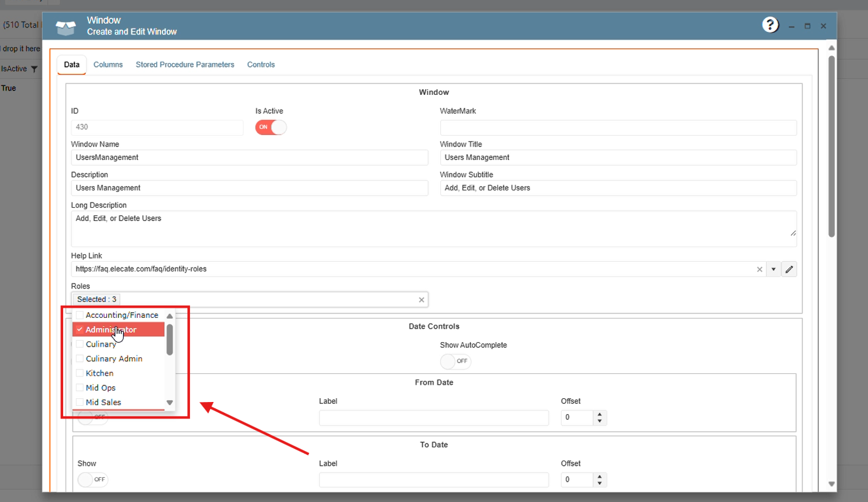Open the Roles multi-select box
The height and width of the screenshot is (502, 868).
click(x=249, y=299)
